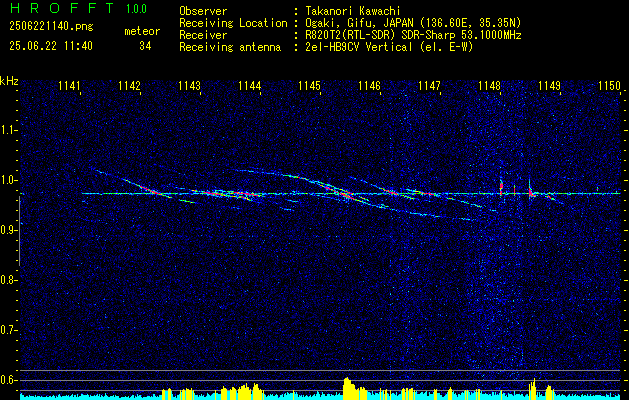The width and height of the screenshot is (629, 400).
Task: Click the 1147 time marker
Action: coord(430,86)
